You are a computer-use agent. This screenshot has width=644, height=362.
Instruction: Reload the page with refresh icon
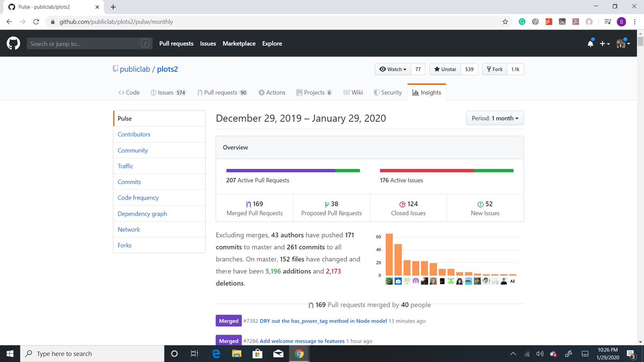tap(36, 22)
